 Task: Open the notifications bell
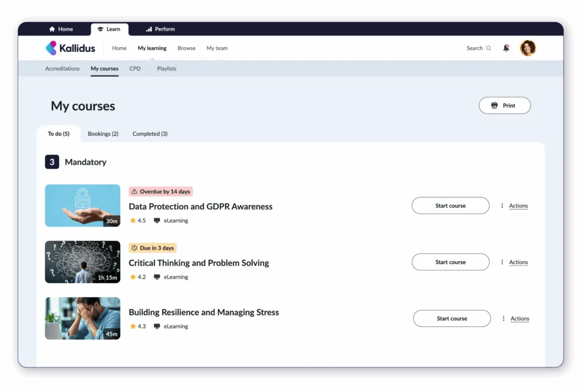506,48
